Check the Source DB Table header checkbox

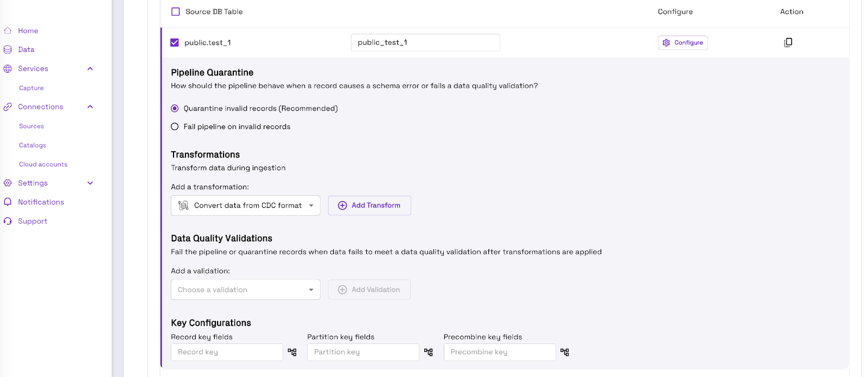175,11
